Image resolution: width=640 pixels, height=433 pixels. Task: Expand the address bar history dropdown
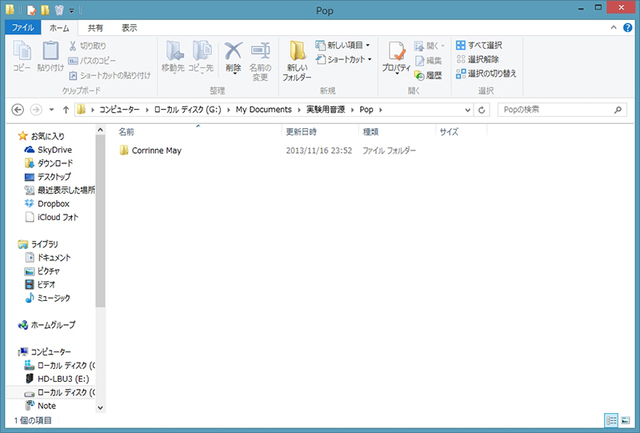(468, 110)
